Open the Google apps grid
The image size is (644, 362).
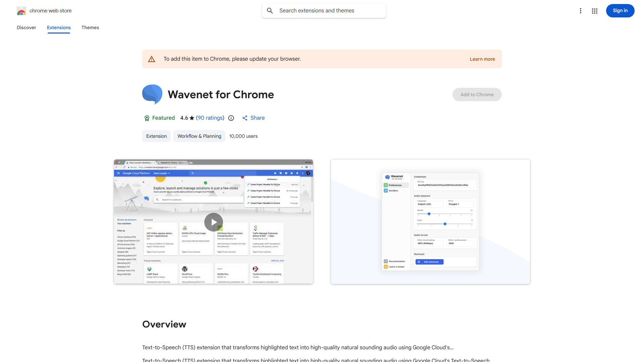pyautogui.click(x=595, y=11)
